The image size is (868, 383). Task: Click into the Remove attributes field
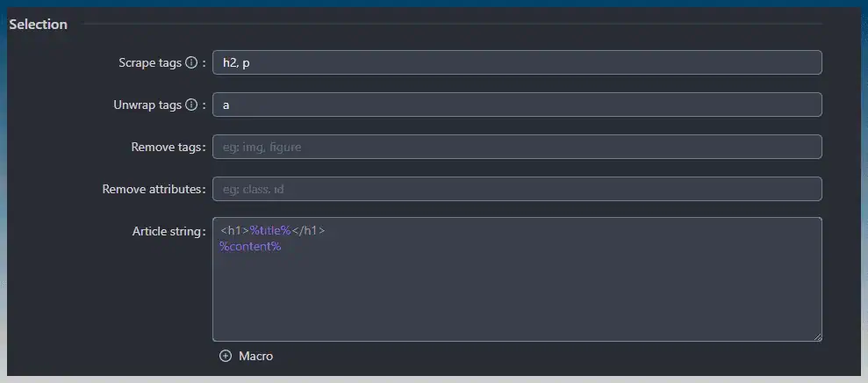coord(517,189)
